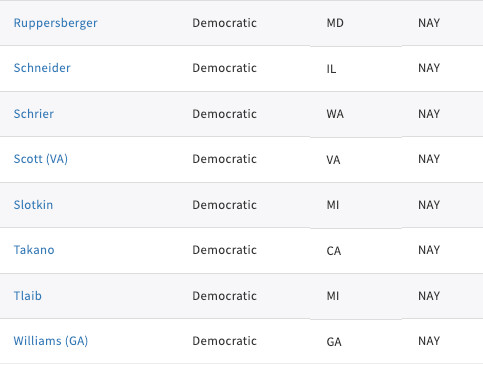Open the Ruppersberger member link

click(x=55, y=23)
